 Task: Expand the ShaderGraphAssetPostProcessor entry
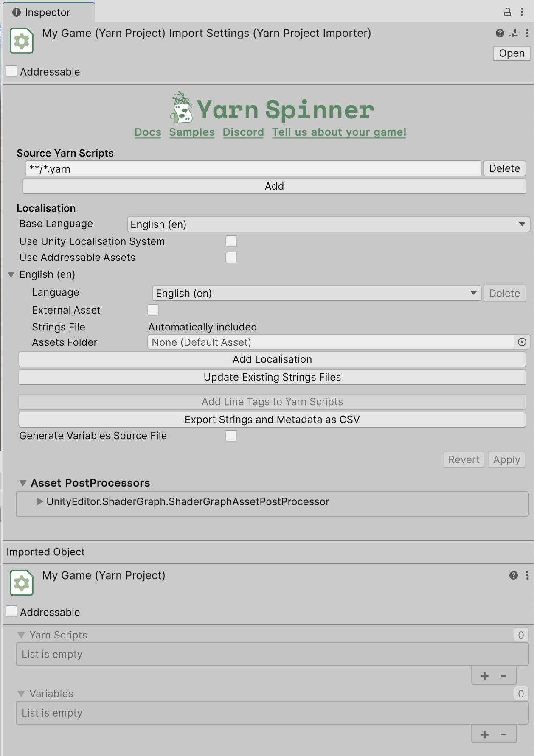(40, 501)
